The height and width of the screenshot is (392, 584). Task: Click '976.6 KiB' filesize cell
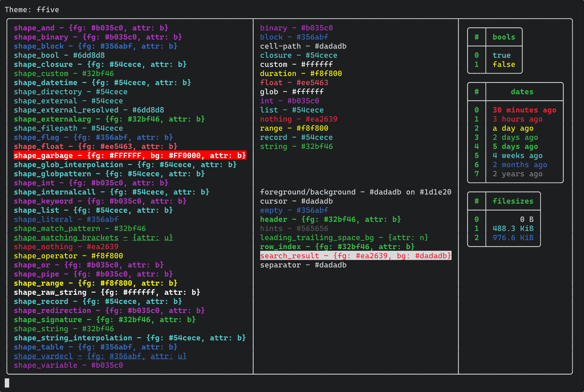pyautogui.click(x=513, y=238)
